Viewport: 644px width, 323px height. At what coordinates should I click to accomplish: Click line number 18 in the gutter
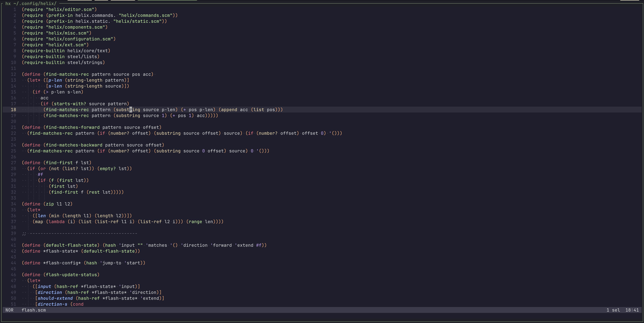[x=13, y=110]
